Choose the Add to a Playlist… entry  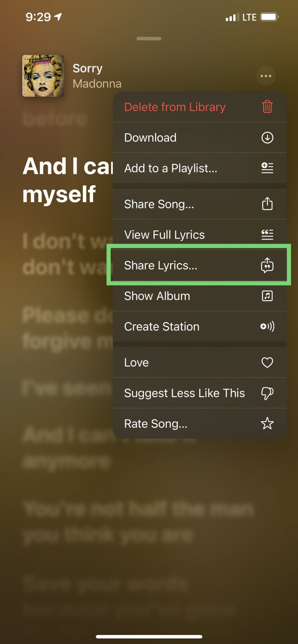coord(171,168)
